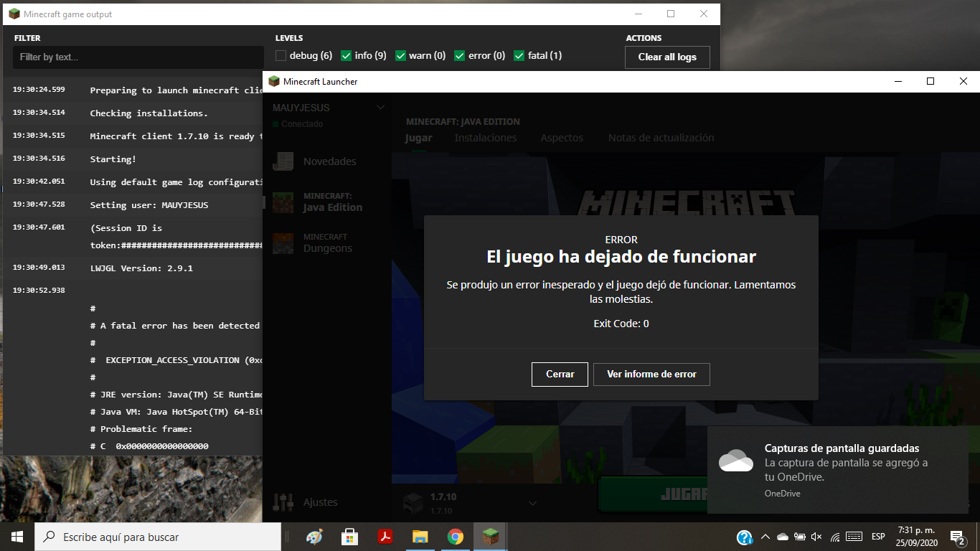Image resolution: width=980 pixels, height=551 pixels.
Task: Open Adobe Acrobat from the taskbar
Action: click(x=385, y=537)
